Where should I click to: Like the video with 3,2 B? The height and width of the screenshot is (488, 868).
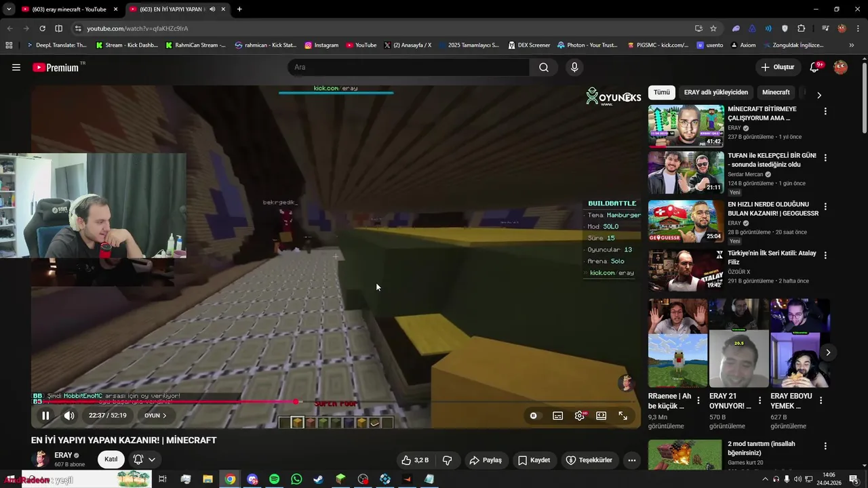pos(414,460)
